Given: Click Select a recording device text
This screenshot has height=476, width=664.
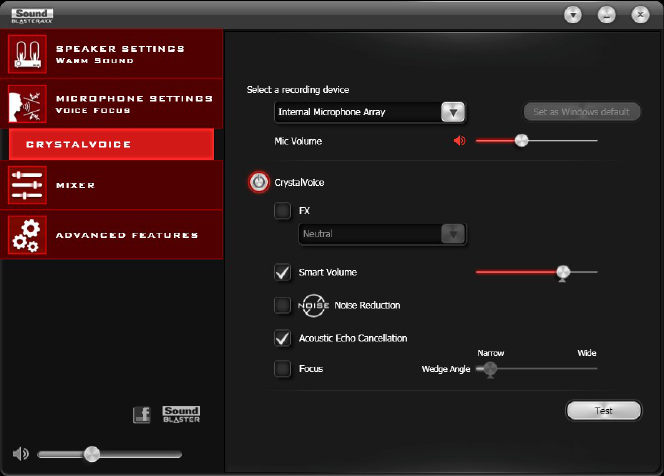Looking at the screenshot, I should coord(298,90).
